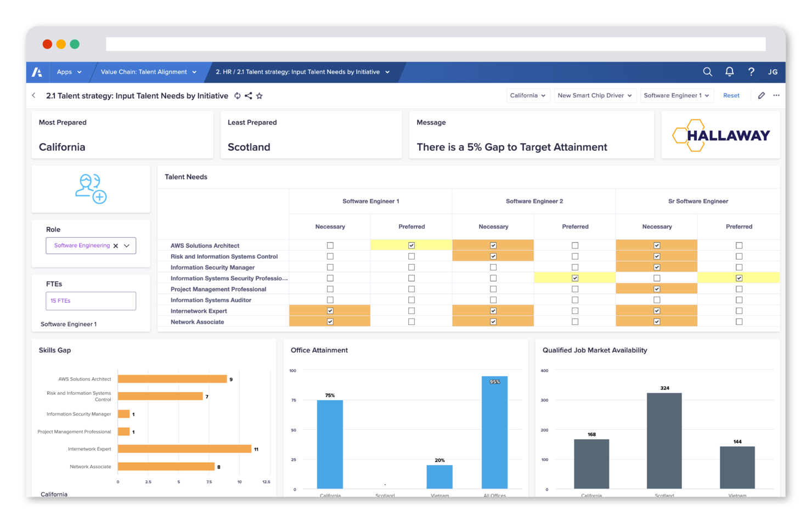This screenshot has height=523, width=812.
Task: Share the dashboard using the share icon
Action: pyautogui.click(x=249, y=95)
